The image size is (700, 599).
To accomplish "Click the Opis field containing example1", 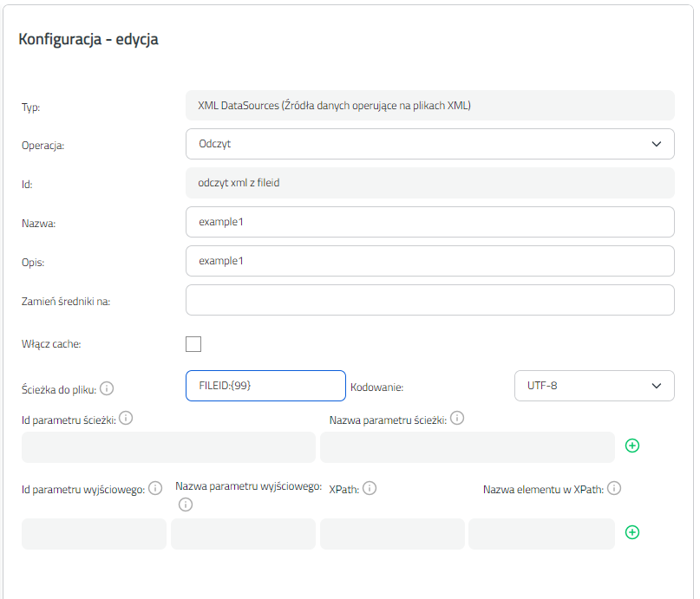I will click(x=430, y=261).
